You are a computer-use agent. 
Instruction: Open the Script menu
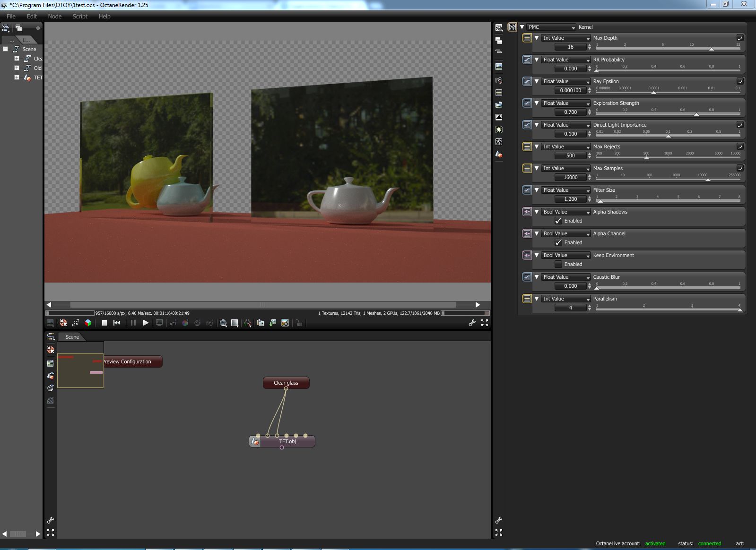tap(80, 16)
